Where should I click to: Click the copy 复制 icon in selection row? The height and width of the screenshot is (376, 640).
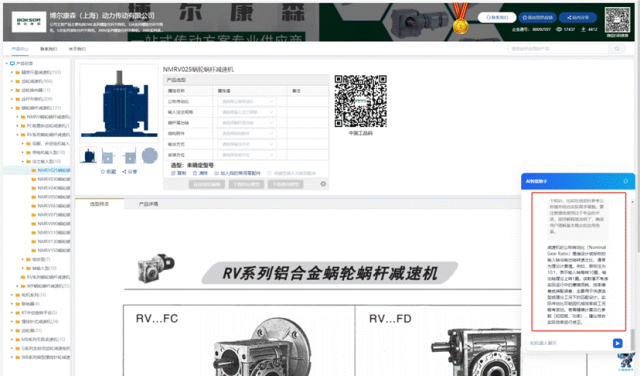coord(173,173)
